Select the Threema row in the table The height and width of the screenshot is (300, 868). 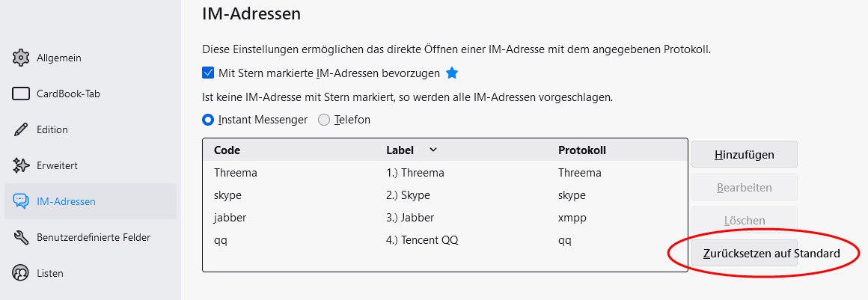(444, 173)
